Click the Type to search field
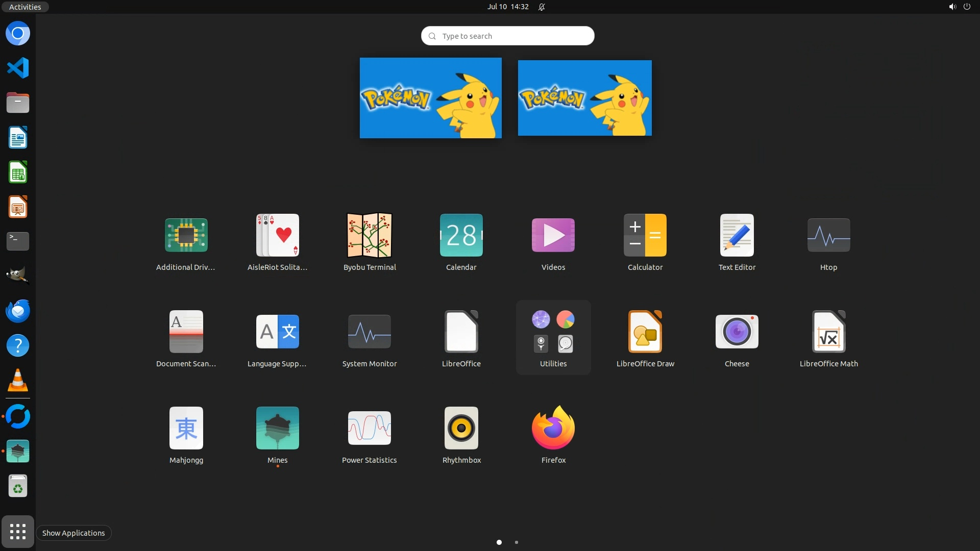Screen dimensions: 980x551 (507, 36)
